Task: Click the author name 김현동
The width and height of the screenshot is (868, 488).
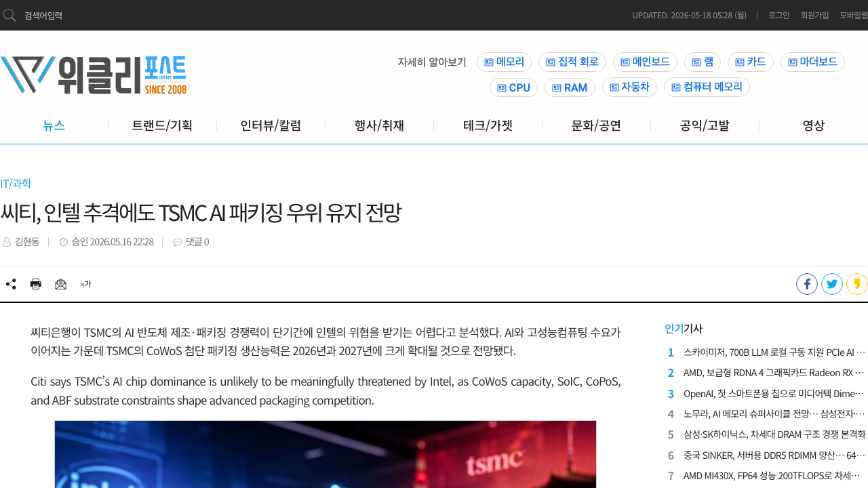Action: tap(27, 242)
